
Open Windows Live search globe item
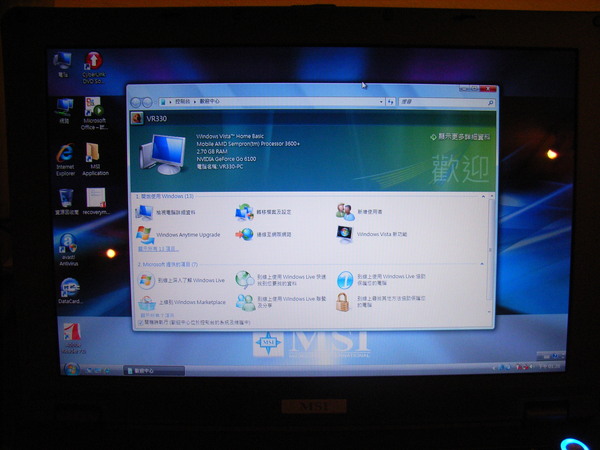(x=280, y=280)
